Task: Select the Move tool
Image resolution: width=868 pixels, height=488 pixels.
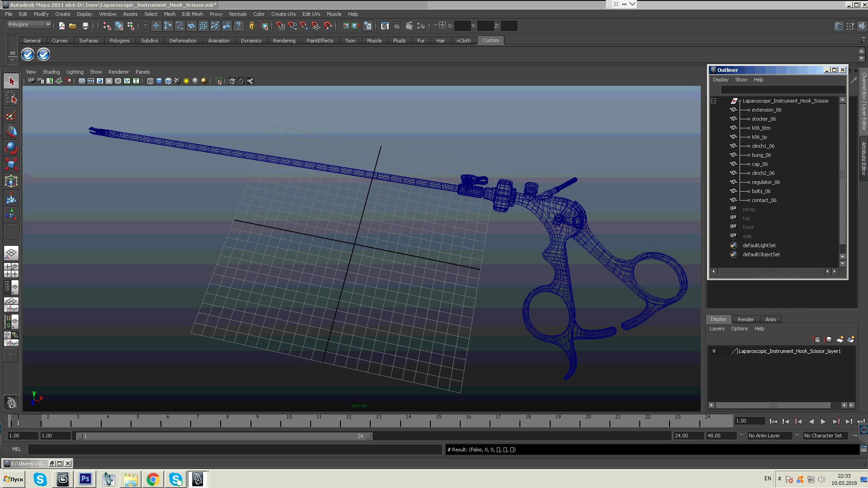Action: [11, 131]
